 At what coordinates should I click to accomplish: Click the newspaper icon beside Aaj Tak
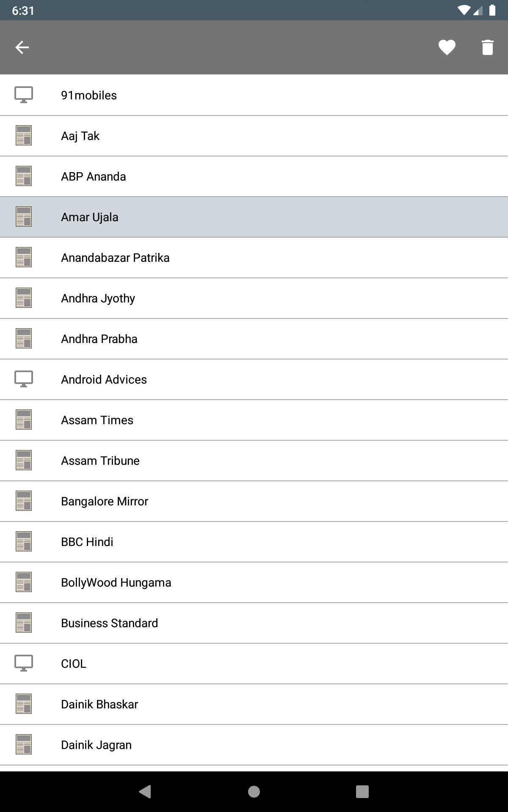(24, 136)
